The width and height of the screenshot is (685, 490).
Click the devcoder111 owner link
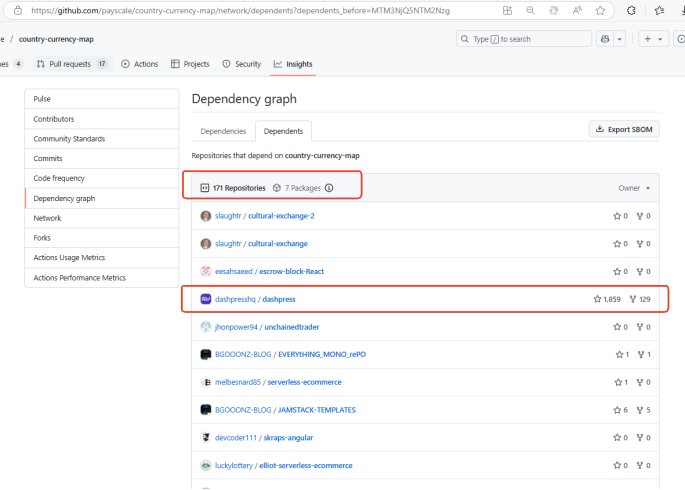pos(236,438)
